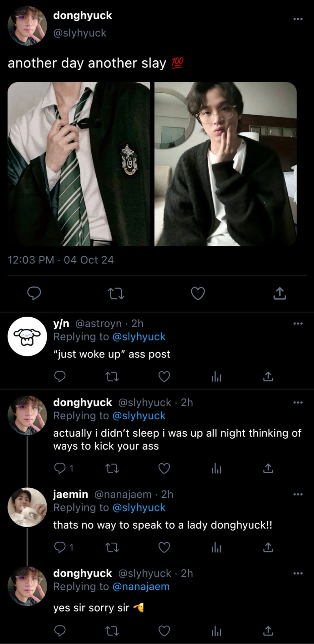Click @nanajaem mention link in last reply
The image size is (314, 644).
click(141, 587)
